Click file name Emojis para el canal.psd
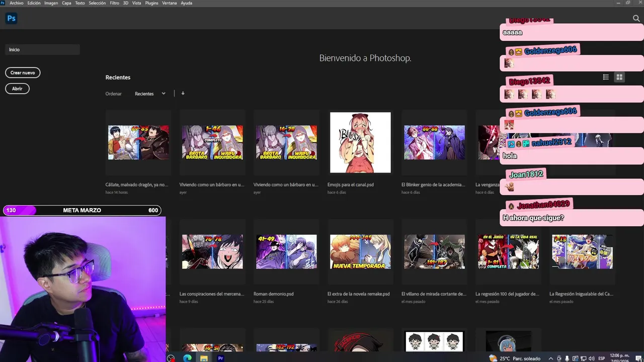The width and height of the screenshot is (644, 362). tap(351, 185)
